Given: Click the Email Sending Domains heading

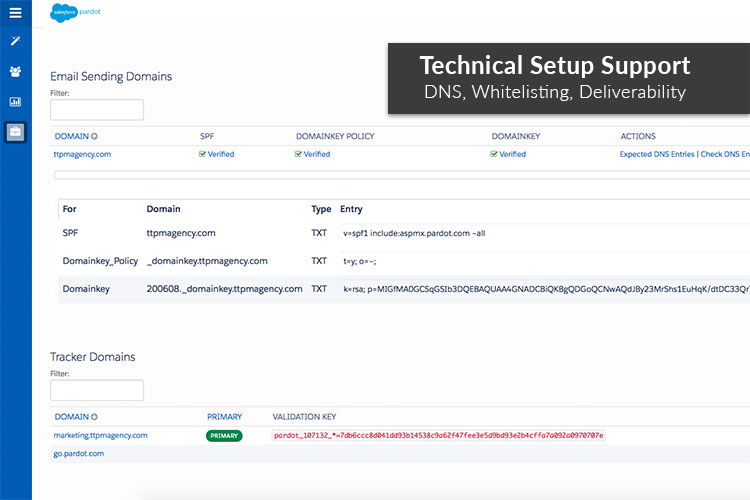Looking at the screenshot, I should click(111, 77).
